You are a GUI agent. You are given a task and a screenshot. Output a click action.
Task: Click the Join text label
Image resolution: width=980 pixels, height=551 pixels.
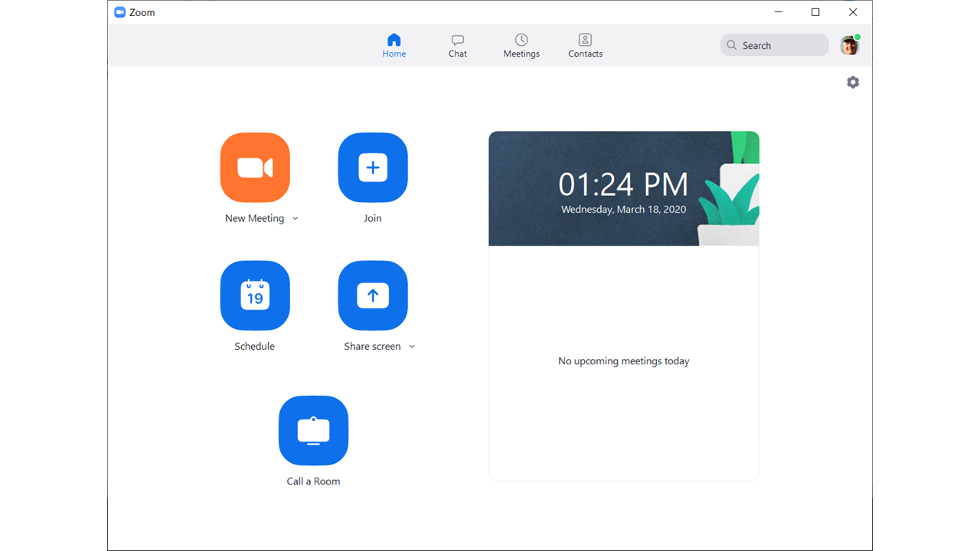click(373, 219)
